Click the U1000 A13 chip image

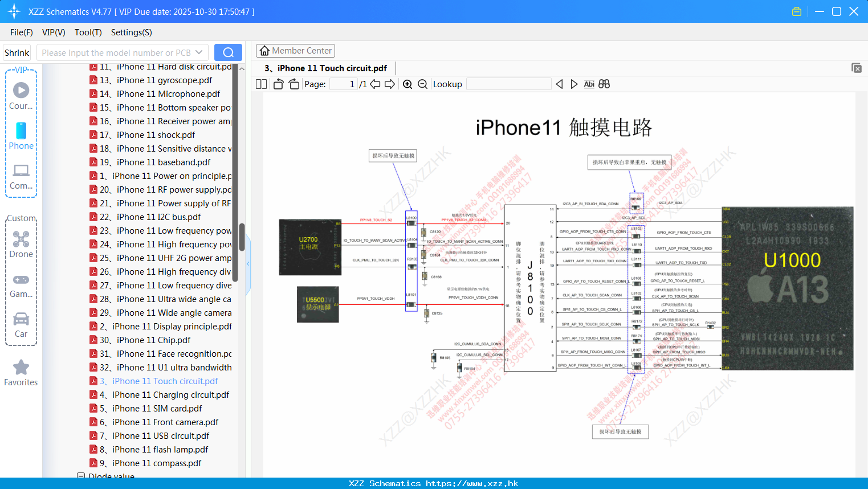click(x=788, y=288)
